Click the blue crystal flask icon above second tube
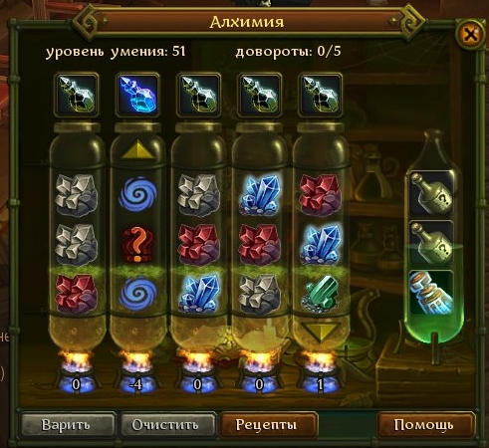This screenshot has height=448, width=489. click(x=137, y=96)
